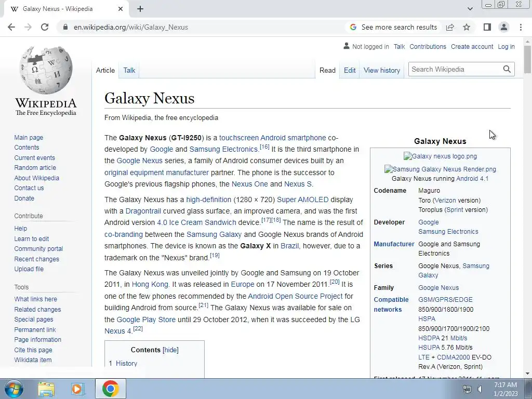Image resolution: width=532 pixels, height=399 pixels.
Task: Open Wikidata item link
Action: click(33, 360)
